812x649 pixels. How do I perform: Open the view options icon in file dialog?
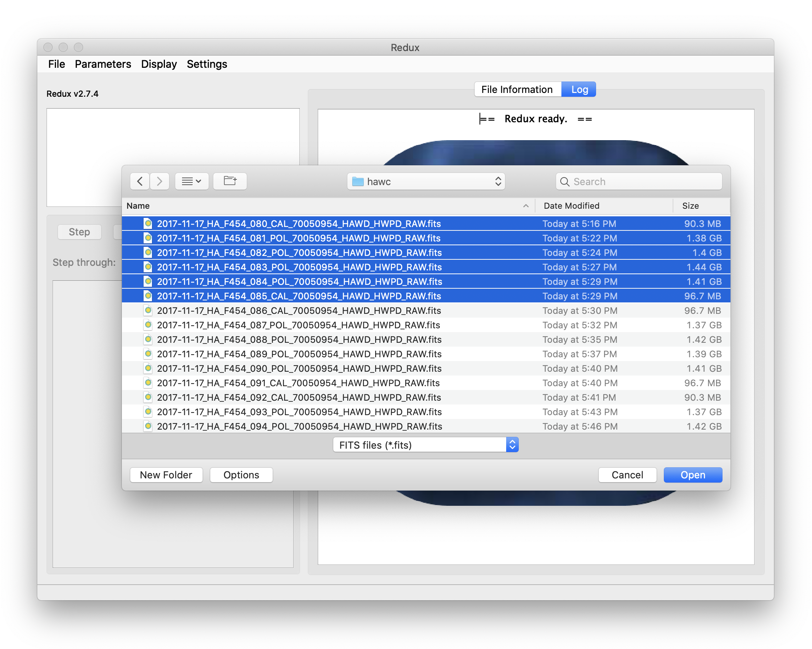pyautogui.click(x=192, y=181)
